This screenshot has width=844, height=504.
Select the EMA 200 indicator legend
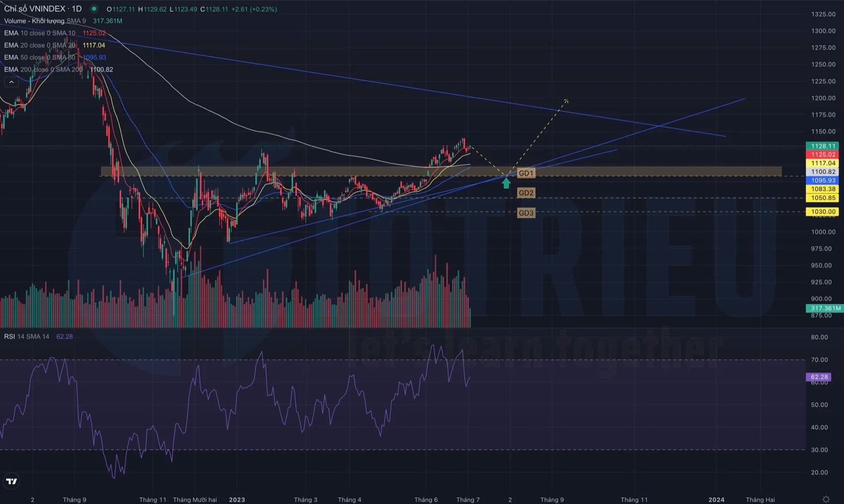pyautogui.click(x=43, y=70)
